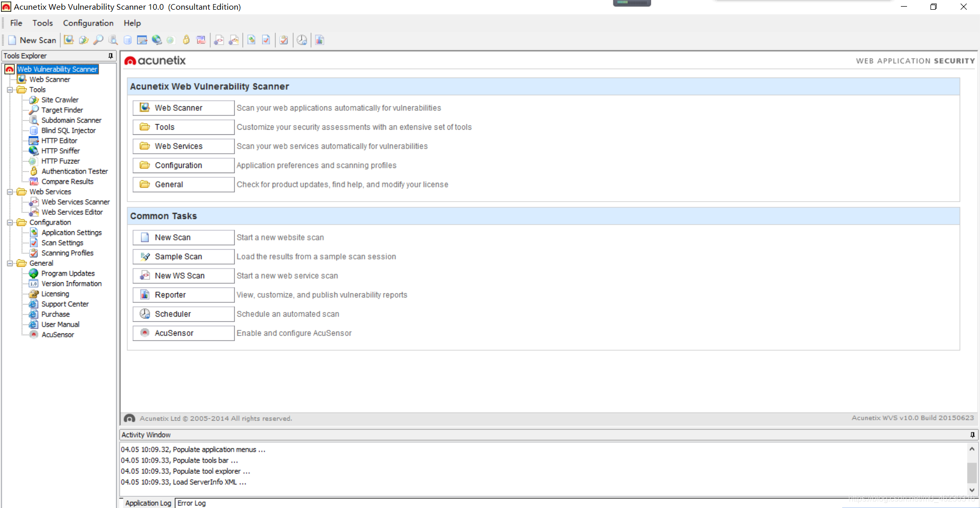Open Web Services Editor toolbar icon

point(234,40)
